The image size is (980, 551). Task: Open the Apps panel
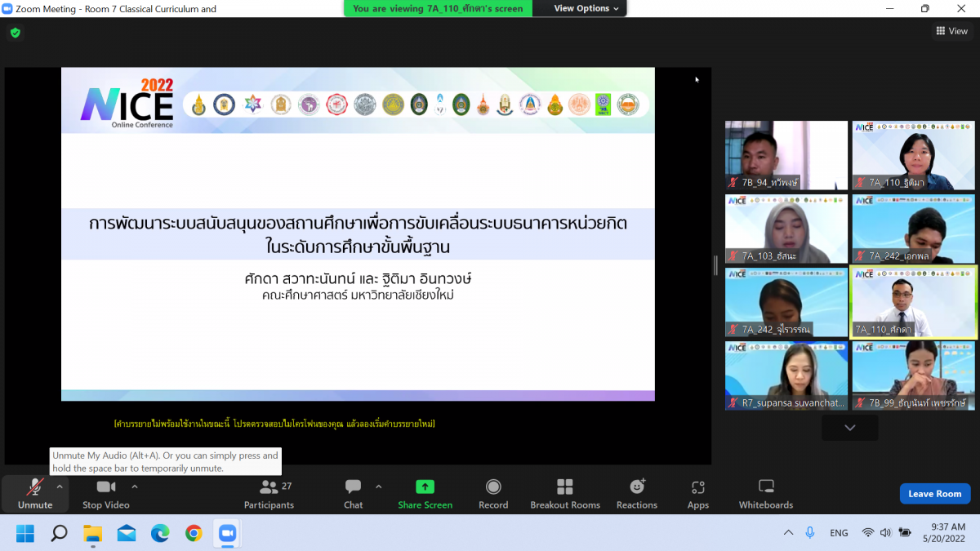(698, 494)
